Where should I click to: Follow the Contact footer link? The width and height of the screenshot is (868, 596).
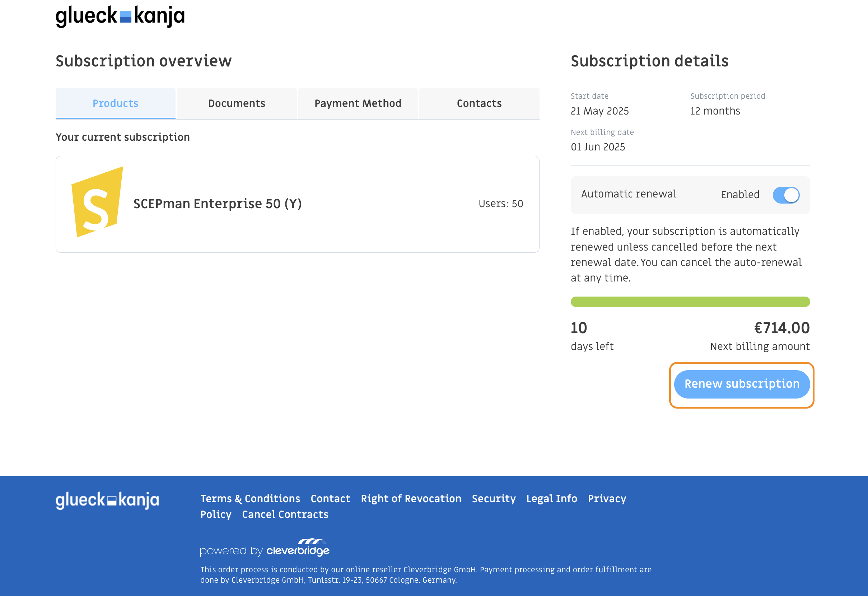330,499
